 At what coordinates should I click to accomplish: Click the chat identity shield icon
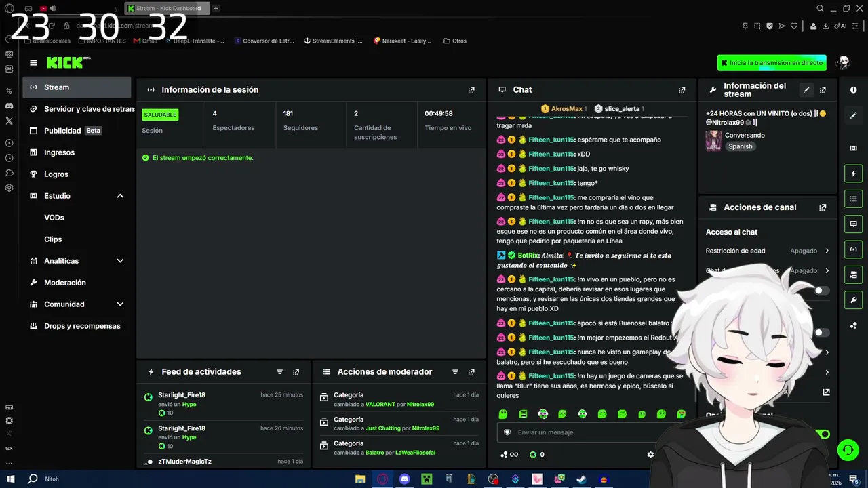[x=507, y=432]
